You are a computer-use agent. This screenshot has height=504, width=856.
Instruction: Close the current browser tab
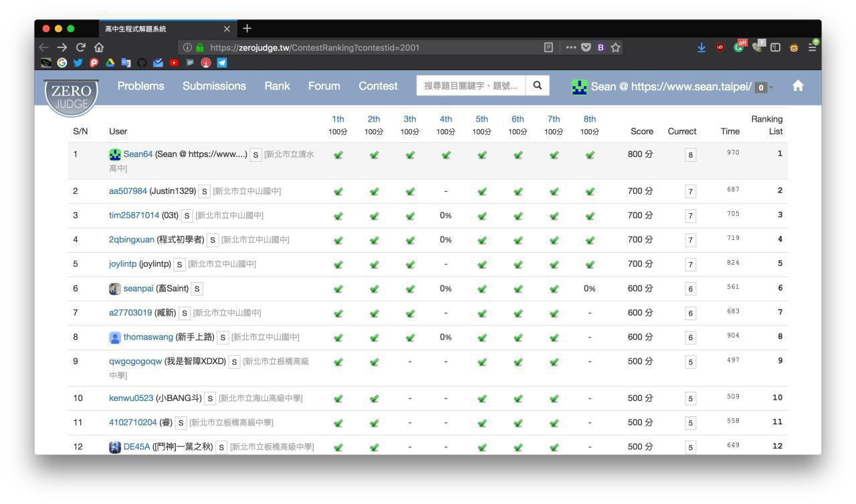[227, 29]
